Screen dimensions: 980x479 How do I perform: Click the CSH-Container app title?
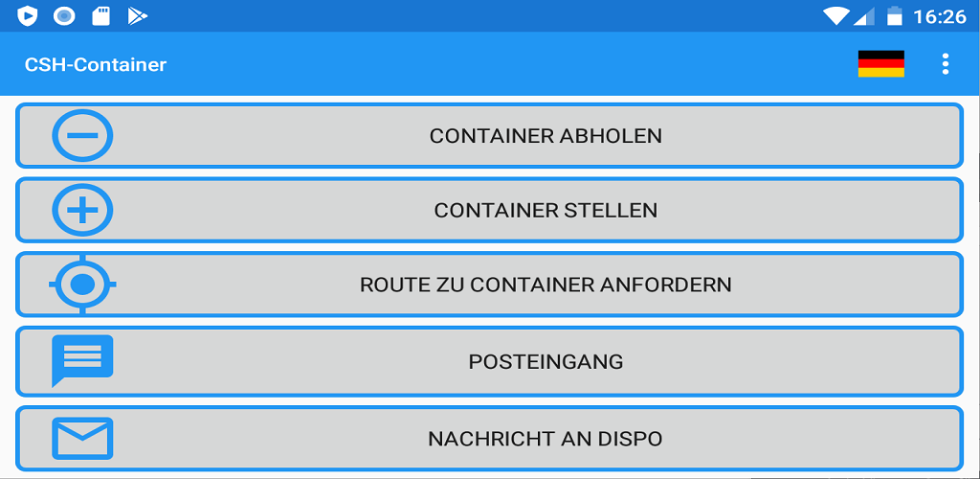pyautogui.click(x=96, y=64)
